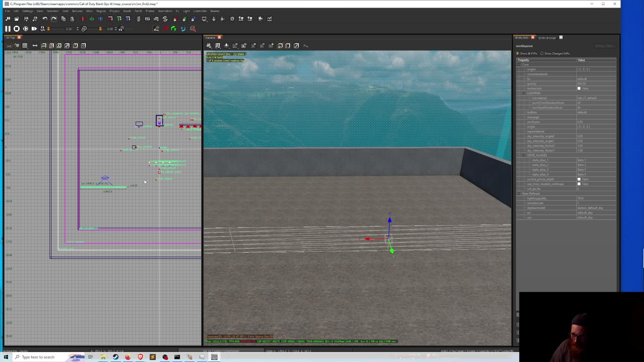Click the Save map toolbar icon
The image size is (644, 362).
click(x=26, y=19)
